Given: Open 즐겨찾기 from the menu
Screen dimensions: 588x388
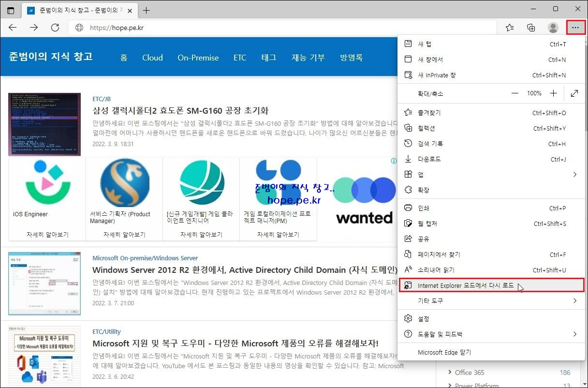Looking at the screenshot, I should pos(491,113).
